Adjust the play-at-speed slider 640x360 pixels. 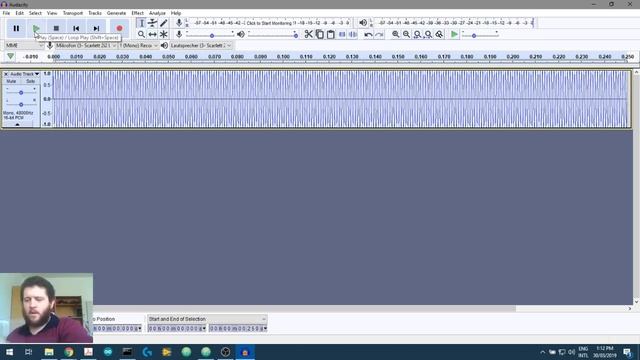click(480, 35)
